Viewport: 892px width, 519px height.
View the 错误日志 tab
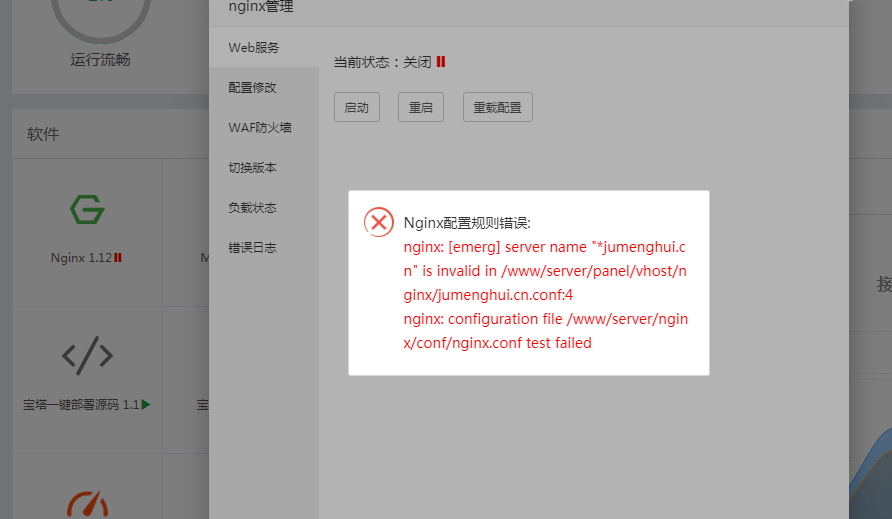point(264,248)
